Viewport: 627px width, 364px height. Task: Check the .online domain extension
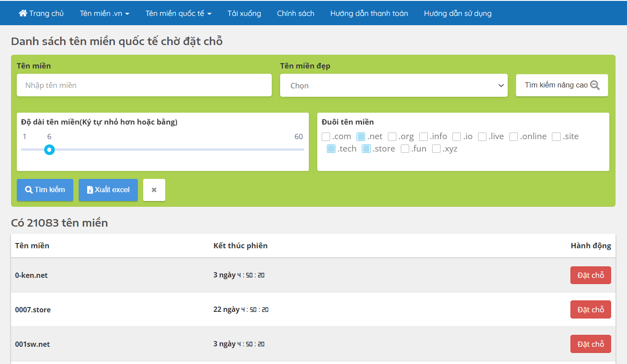513,136
